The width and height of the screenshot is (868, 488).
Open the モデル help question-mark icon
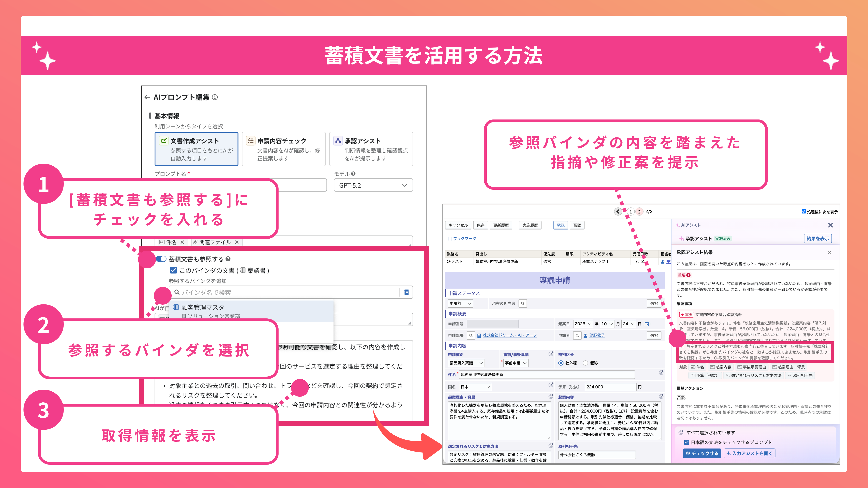point(353,174)
